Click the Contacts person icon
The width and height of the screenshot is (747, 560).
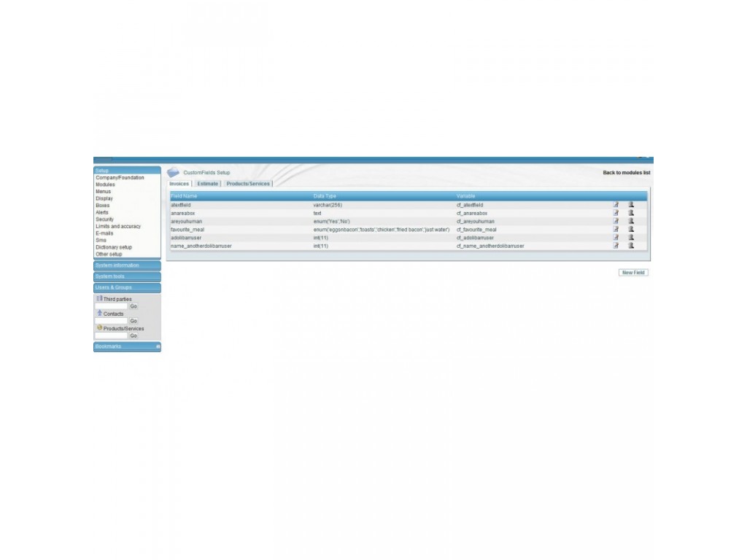99,313
